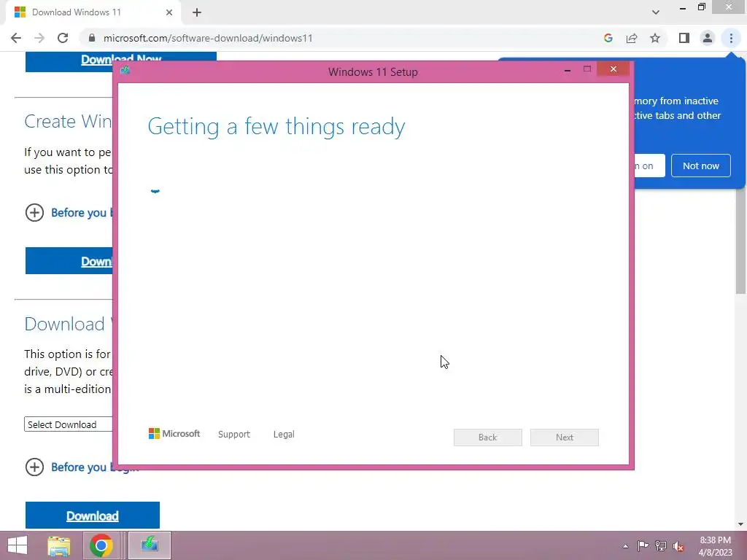Share this page using the share icon
747x560 pixels.
[632, 38]
